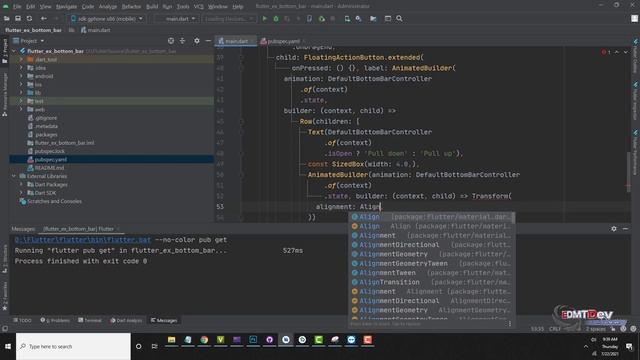
Task: Click Cortana circle icon on taskbar
Action: coord(138,346)
